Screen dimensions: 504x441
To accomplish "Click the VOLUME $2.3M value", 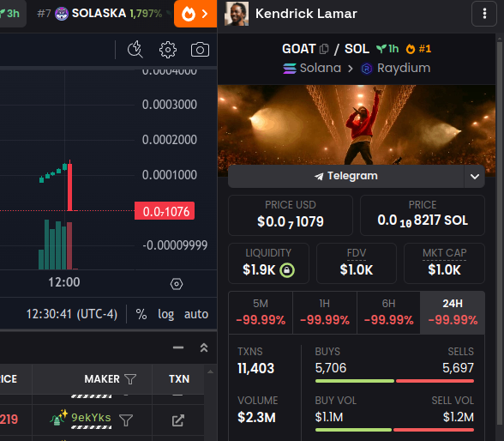I will click(x=256, y=418).
